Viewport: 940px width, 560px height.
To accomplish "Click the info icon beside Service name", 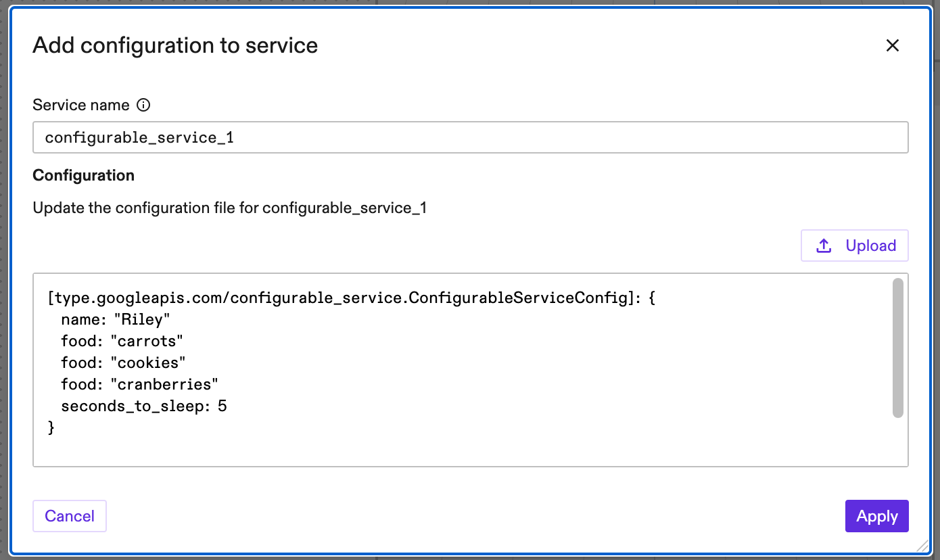I will [144, 105].
